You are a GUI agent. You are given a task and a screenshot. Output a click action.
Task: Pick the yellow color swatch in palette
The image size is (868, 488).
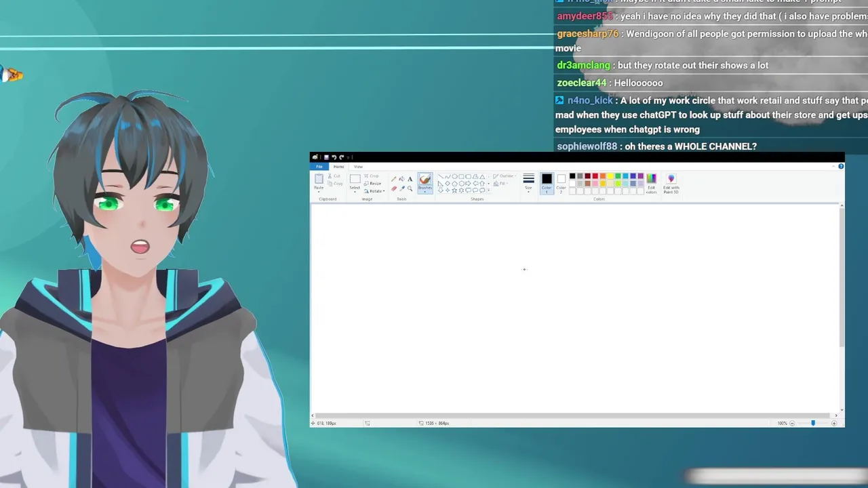click(610, 176)
